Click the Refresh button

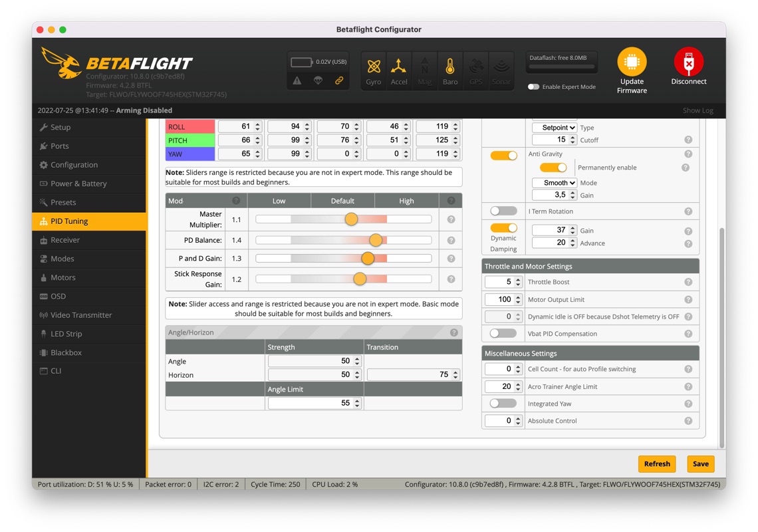(x=657, y=464)
